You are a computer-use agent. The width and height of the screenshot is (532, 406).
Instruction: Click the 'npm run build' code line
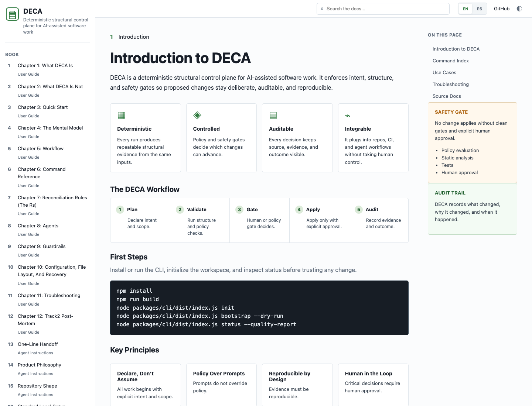pyautogui.click(x=137, y=299)
